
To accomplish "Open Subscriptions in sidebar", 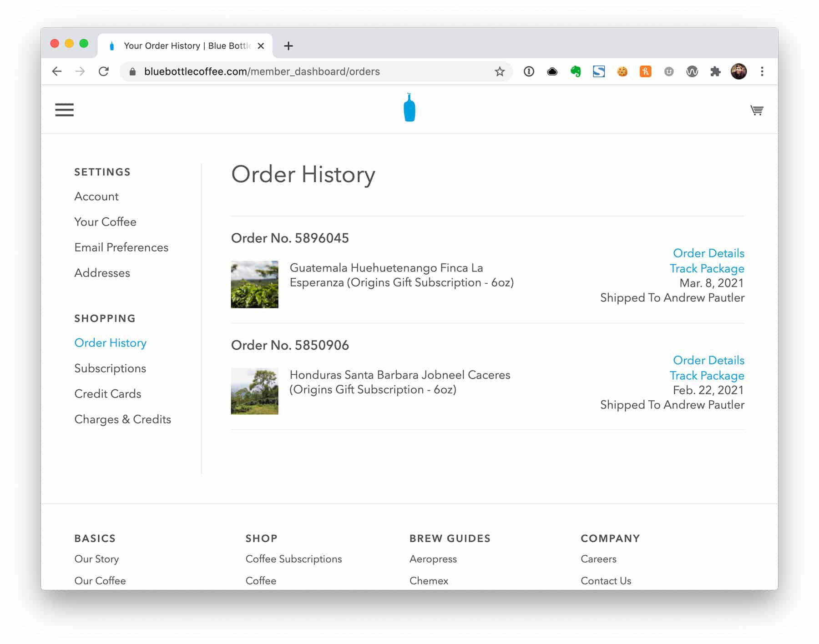I will tap(110, 368).
